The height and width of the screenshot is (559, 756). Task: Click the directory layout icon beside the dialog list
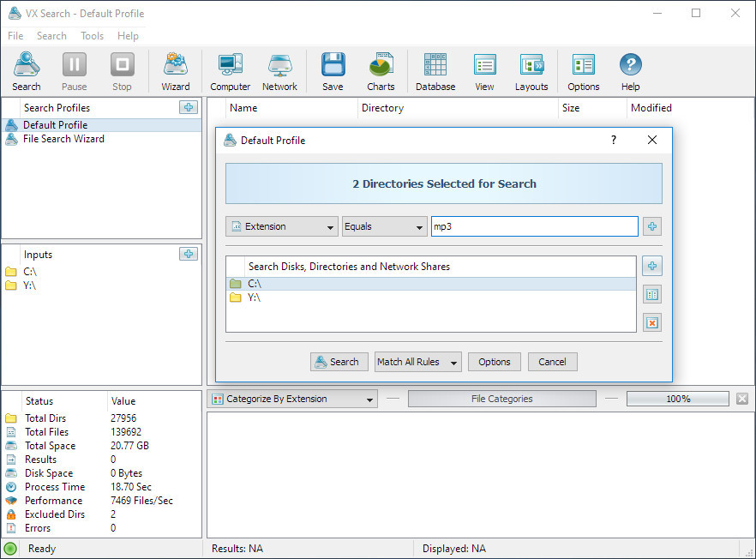pyautogui.click(x=651, y=294)
